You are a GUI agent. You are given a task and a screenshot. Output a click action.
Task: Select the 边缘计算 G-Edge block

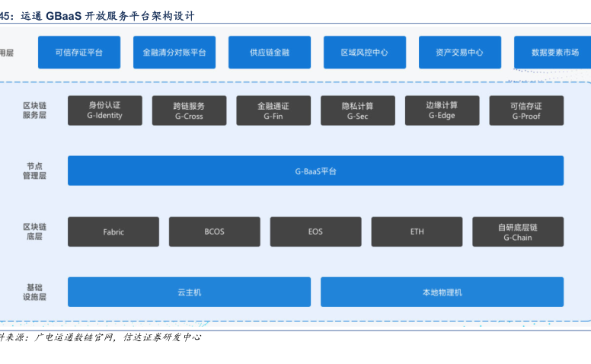(442, 110)
